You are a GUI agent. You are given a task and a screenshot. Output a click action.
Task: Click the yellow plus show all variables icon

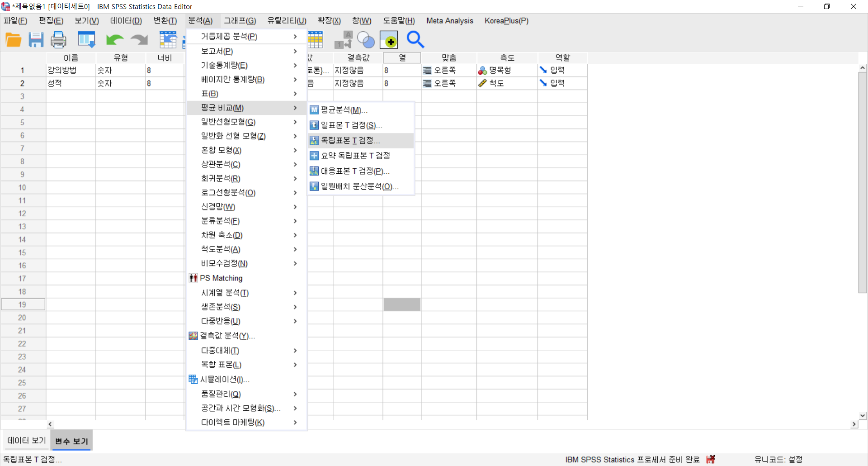click(389, 40)
